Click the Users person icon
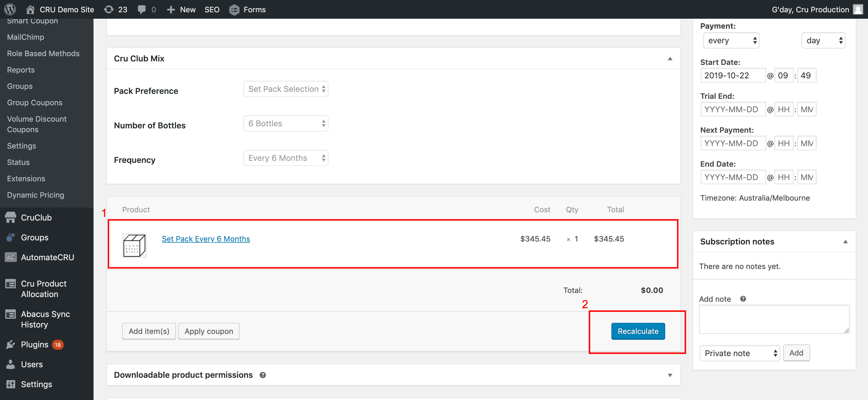Screen dimensions: 868x400 pos(11,364)
